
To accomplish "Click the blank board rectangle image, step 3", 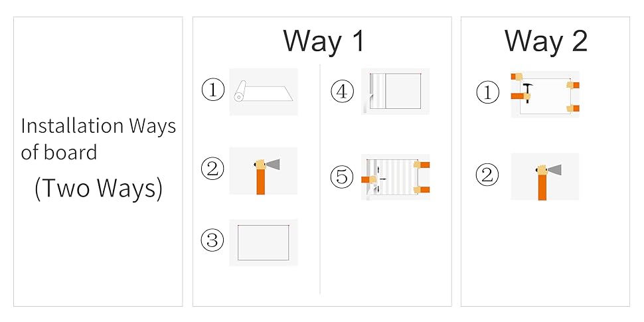I will coord(264,242).
